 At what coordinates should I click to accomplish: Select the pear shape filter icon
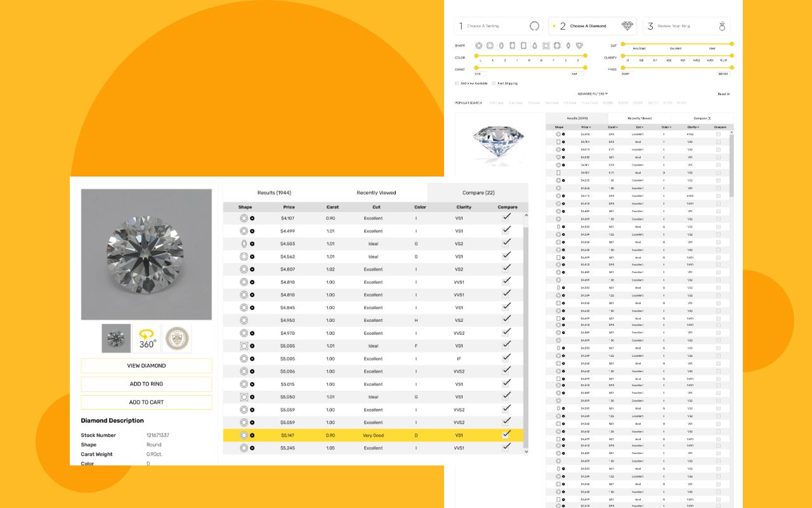point(535,46)
